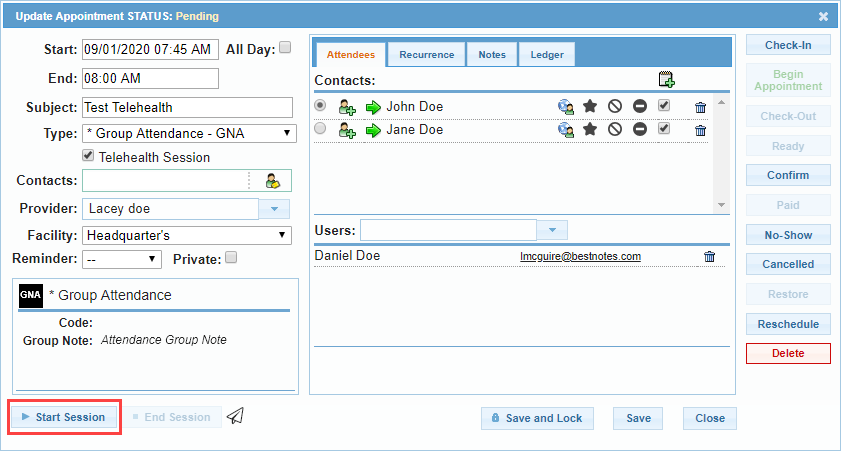The height and width of the screenshot is (451, 841).
Task: Delete John Doe with trash icon
Action: (700, 107)
